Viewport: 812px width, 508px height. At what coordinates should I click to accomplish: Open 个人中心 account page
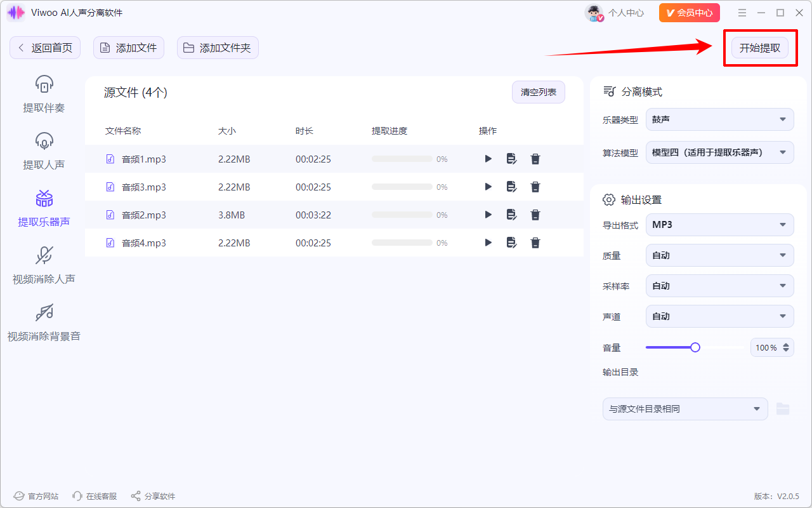[626, 13]
